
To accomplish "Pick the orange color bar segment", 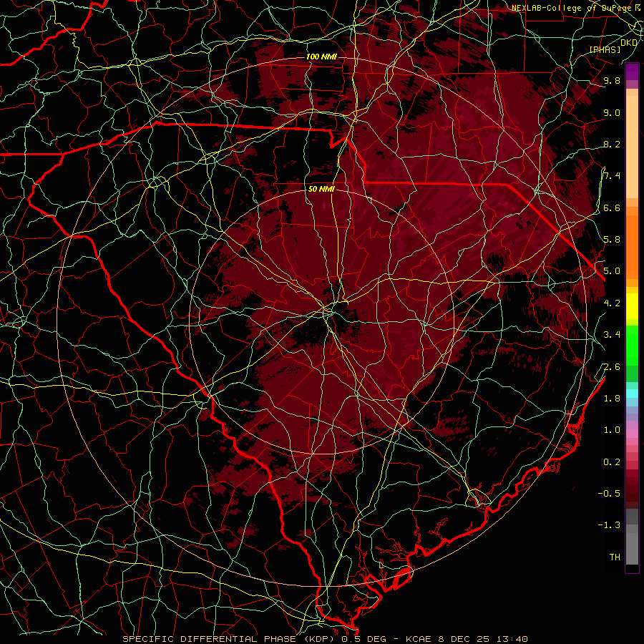I will coord(632,246).
